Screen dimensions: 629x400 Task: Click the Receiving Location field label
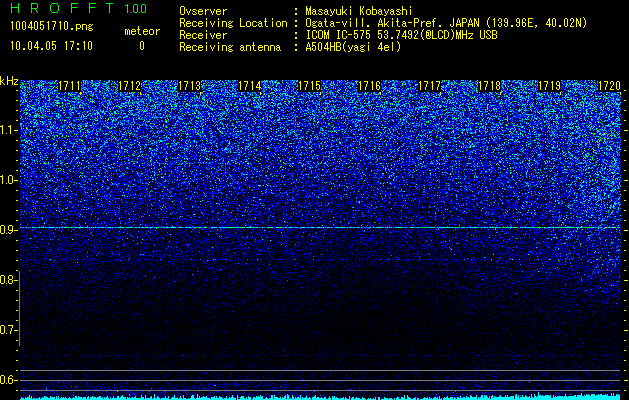point(233,23)
